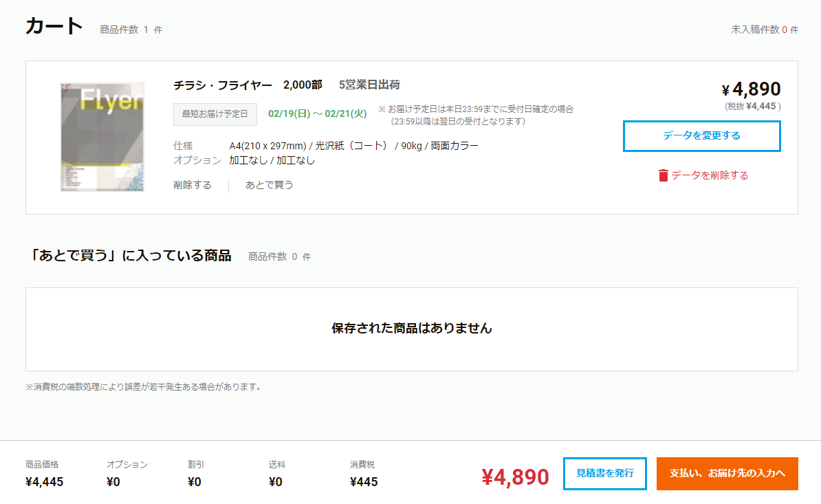Image resolution: width=821 pixels, height=504 pixels.
Task: Open the Flyer product thumbnail
Action: click(x=102, y=137)
